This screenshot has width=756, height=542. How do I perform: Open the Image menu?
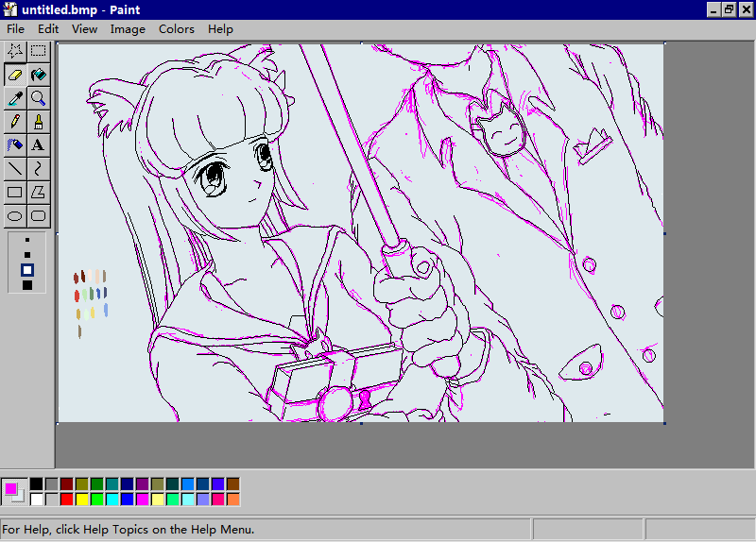click(x=128, y=29)
